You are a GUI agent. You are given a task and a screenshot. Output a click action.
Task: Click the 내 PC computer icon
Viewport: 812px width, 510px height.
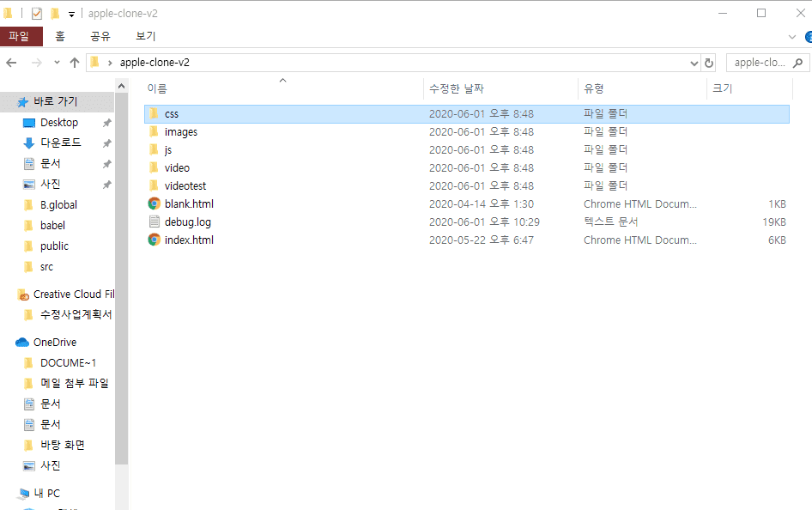pos(23,494)
